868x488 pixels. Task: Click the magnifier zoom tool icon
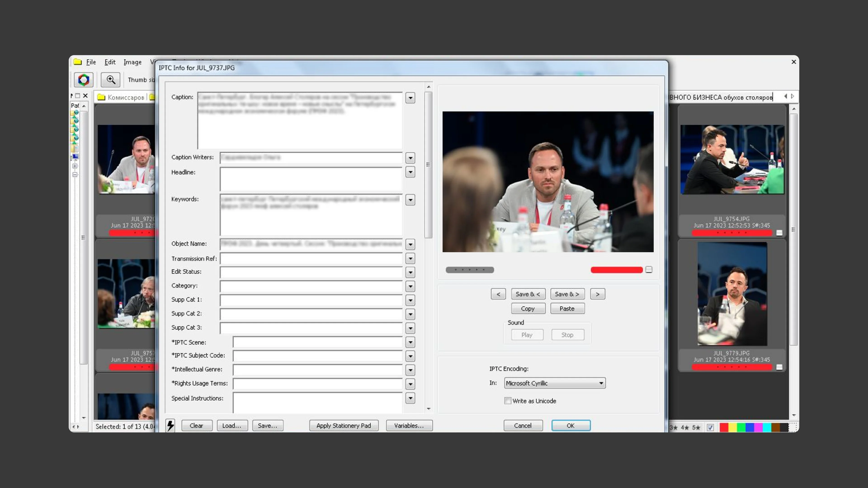coord(111,80)
